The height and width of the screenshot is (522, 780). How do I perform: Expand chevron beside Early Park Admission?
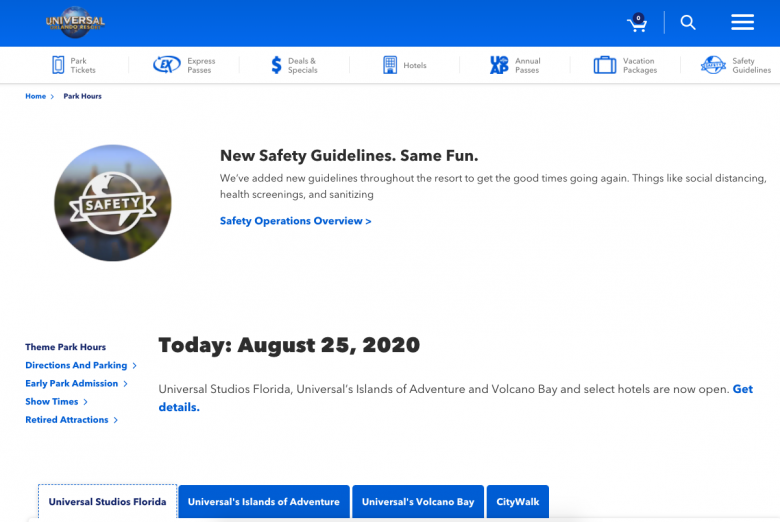(125, 384)
